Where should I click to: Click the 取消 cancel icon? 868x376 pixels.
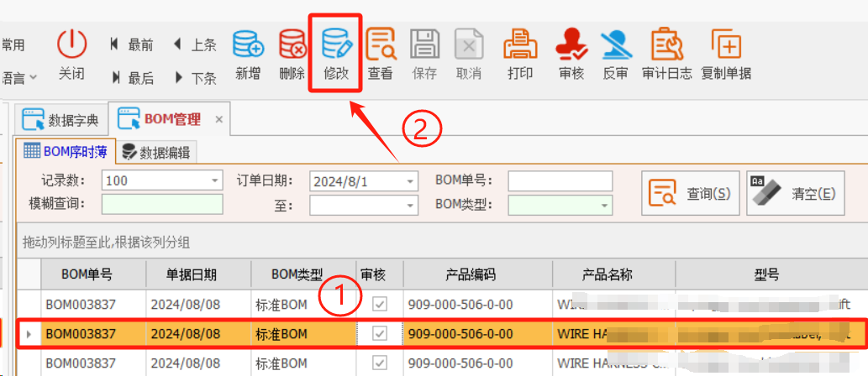click(469, 44)
